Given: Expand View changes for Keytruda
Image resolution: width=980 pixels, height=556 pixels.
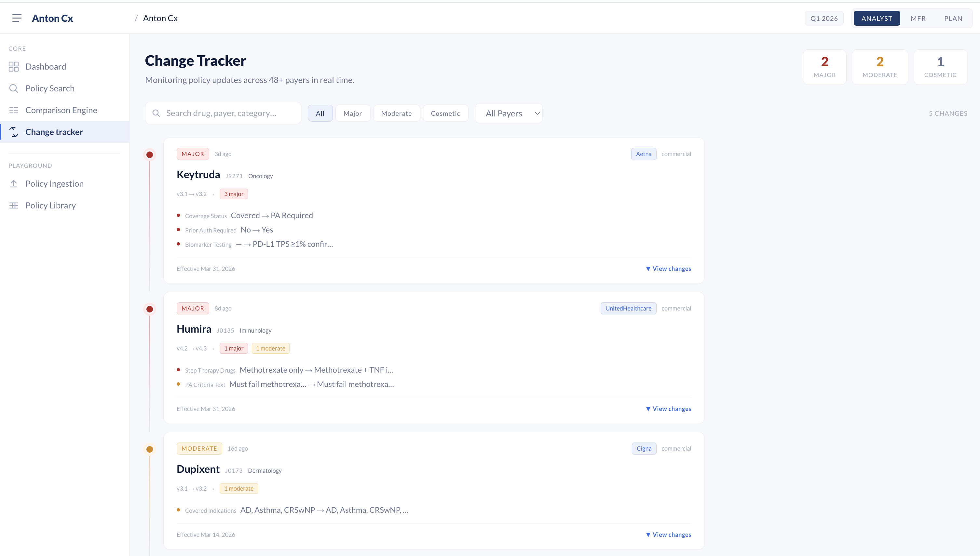Looking at the screenshot, I should pyautogui.click(x=668, y=269).
